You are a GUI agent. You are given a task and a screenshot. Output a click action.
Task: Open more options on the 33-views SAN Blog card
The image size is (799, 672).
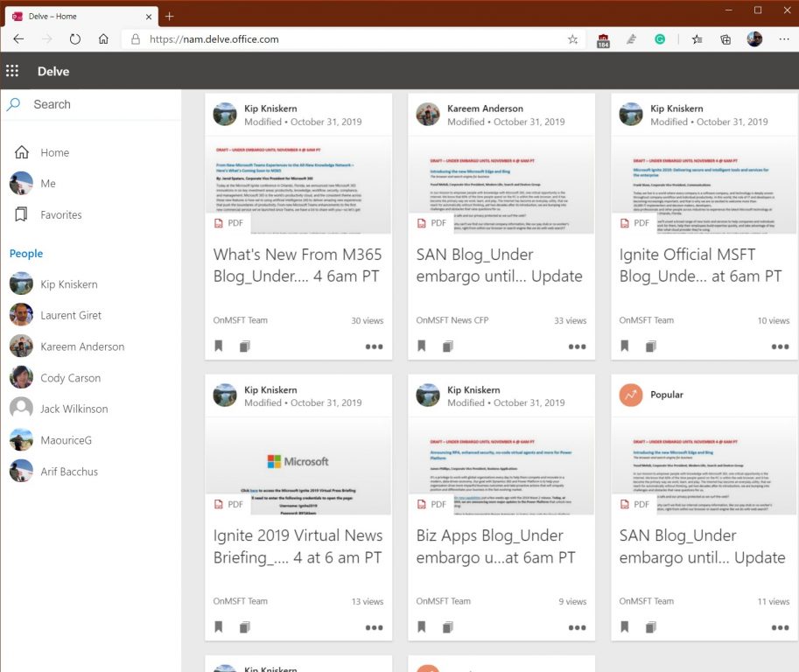(578, 346)
